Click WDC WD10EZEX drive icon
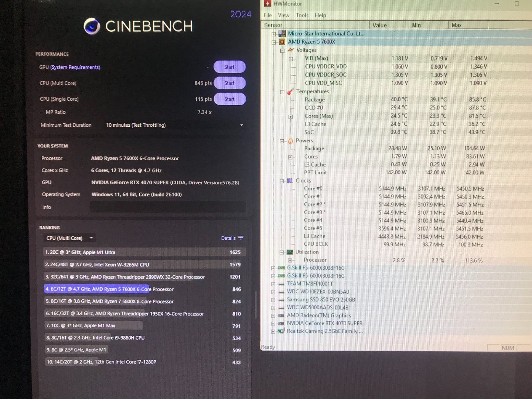 pos(282,292)
